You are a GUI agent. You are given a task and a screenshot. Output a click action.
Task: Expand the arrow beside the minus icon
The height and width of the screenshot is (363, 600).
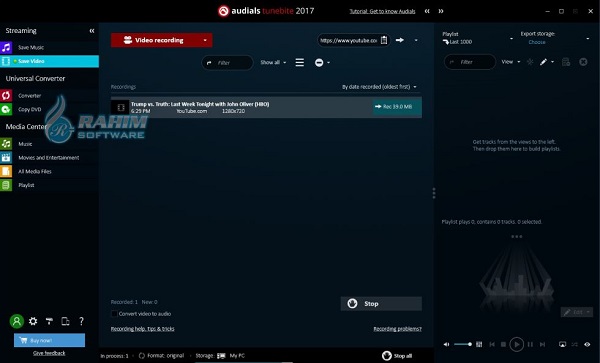(328, 63)
